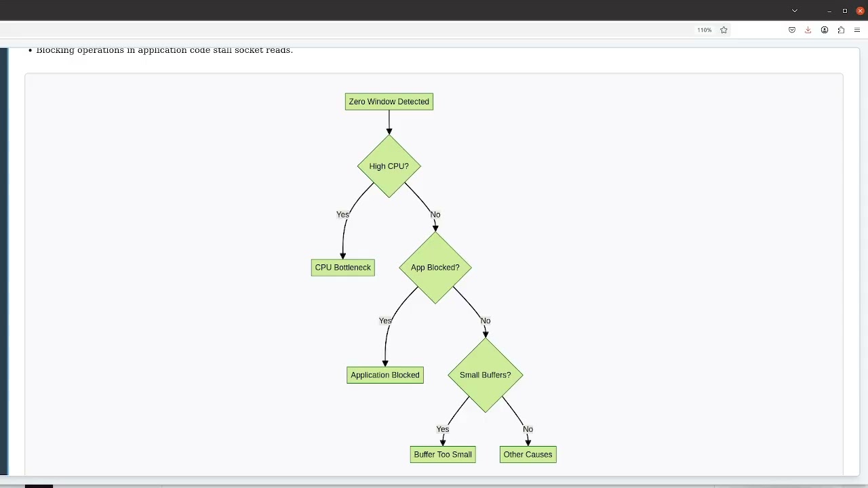Click the Yes label under App Blocked?
868x488 pixels.
[x=385, y=321]
